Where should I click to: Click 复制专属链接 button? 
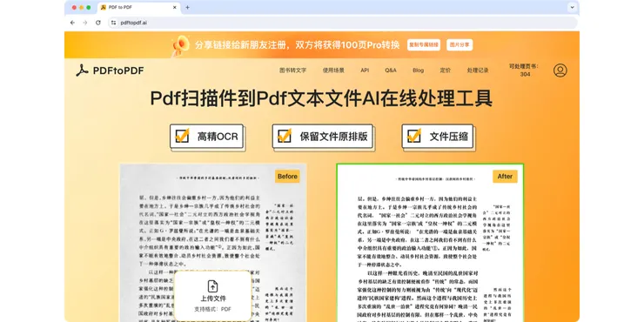click(424, 44)
